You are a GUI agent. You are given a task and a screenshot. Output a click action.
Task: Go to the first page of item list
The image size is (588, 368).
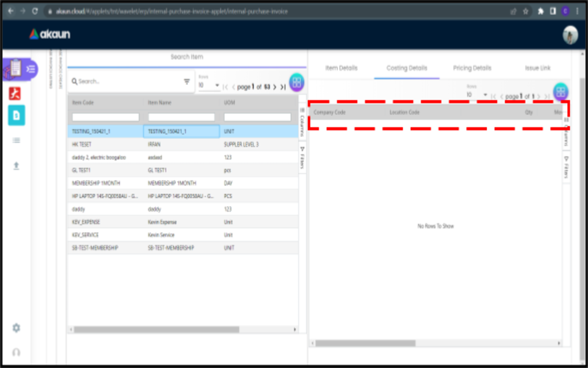point(225,87)
